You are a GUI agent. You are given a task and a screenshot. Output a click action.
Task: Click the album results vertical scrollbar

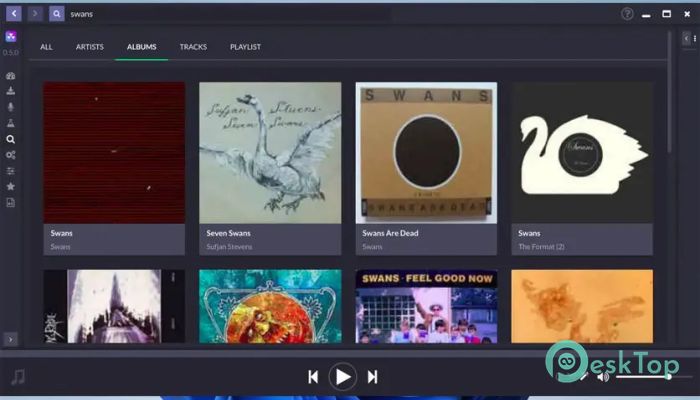click(x=669, y=93)
